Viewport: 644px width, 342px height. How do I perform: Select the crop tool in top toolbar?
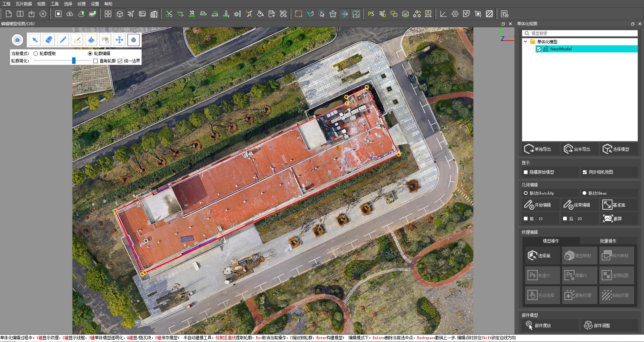[181, 14]
